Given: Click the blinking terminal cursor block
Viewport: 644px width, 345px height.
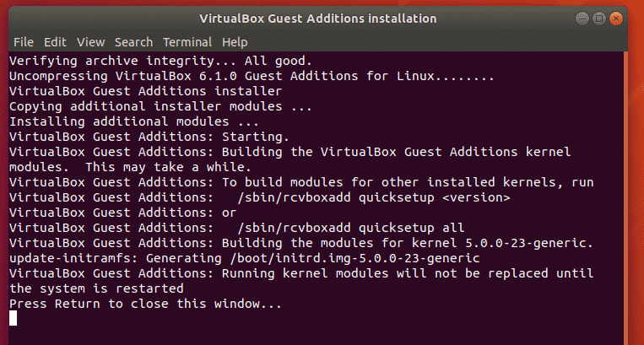Looking at the screenshot, I should (x=13, y=318).
